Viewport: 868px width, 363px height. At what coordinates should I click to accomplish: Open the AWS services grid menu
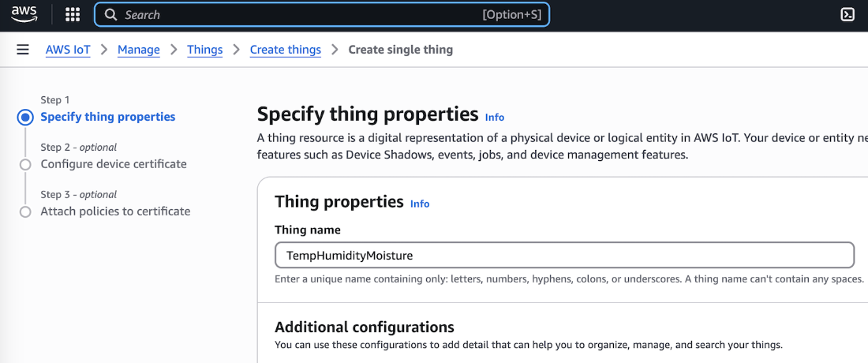[x=73, y=14]
